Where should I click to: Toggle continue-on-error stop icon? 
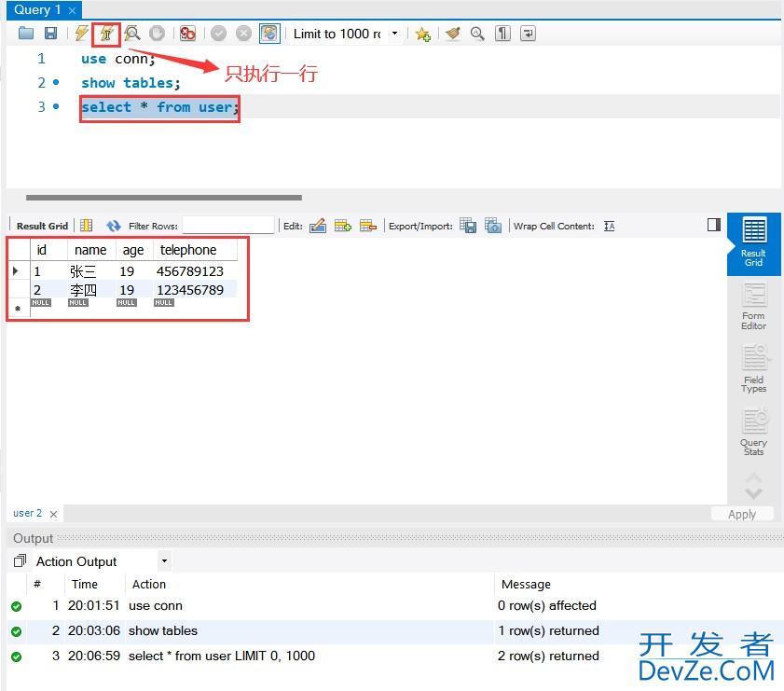pos(187,34)
